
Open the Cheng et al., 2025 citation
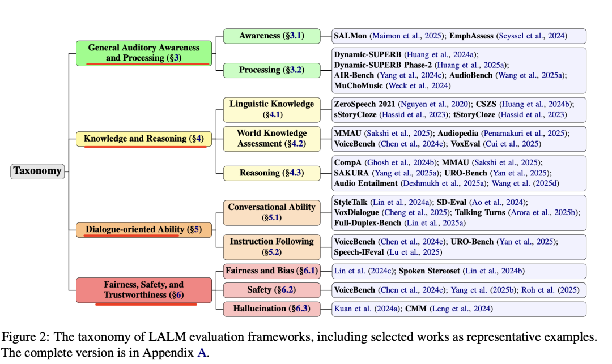click(x=416, y=212)
